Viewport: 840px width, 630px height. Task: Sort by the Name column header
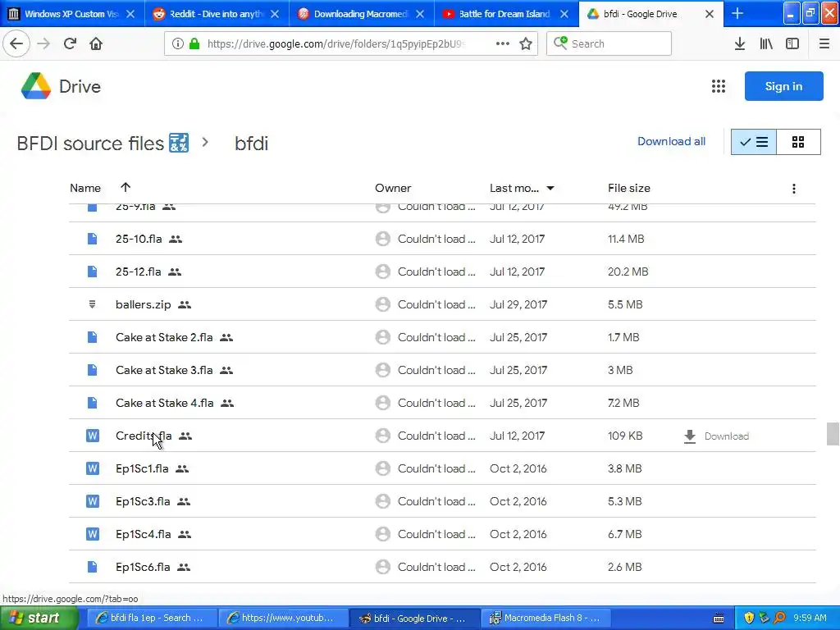coord(85,188)
